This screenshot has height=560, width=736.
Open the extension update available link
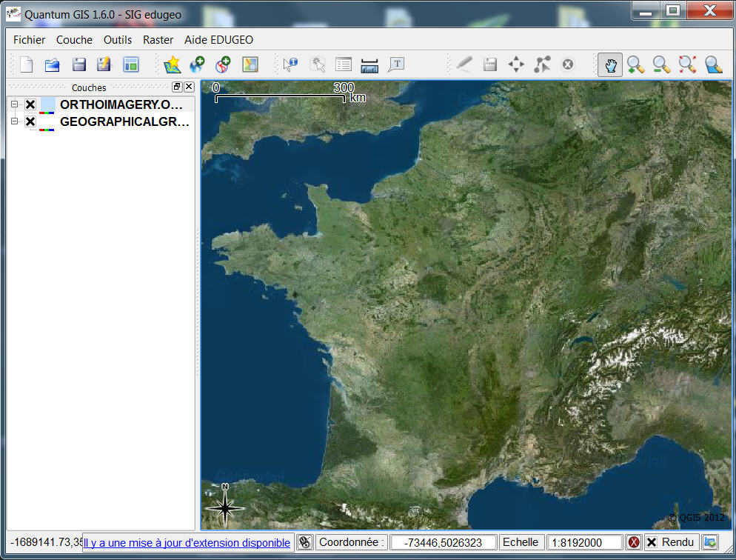(187, 543)
